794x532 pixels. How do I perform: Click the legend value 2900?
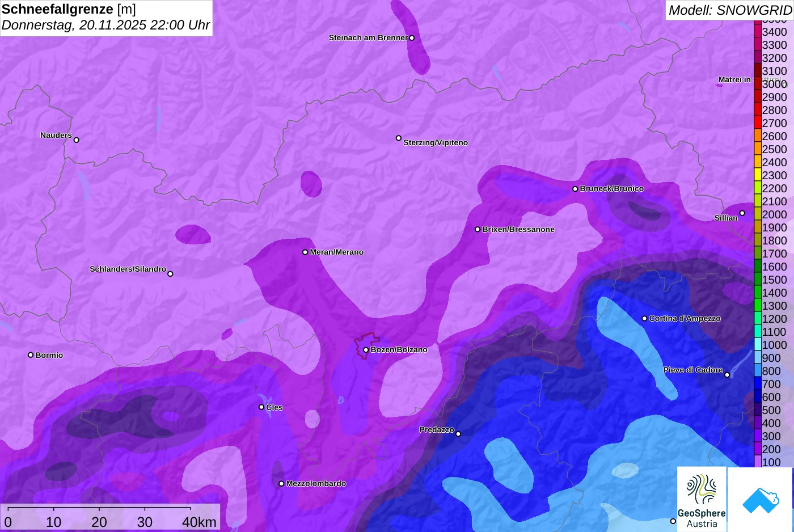point(775,97)
